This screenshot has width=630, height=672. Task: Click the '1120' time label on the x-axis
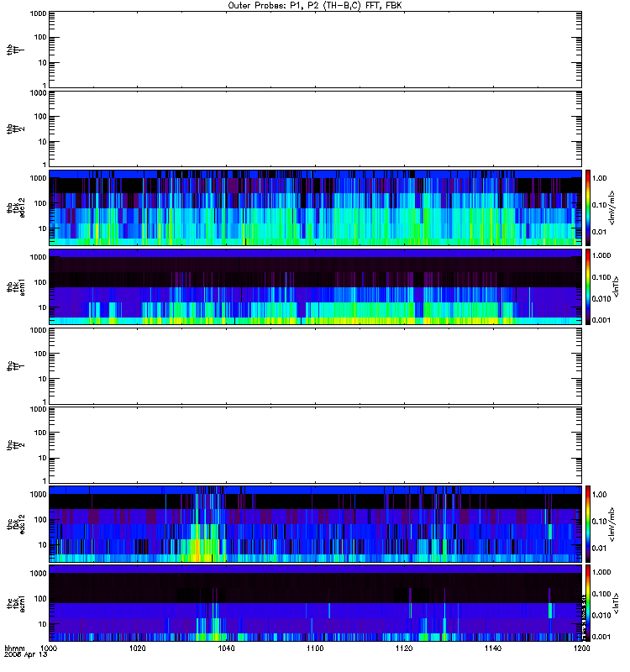404,648
